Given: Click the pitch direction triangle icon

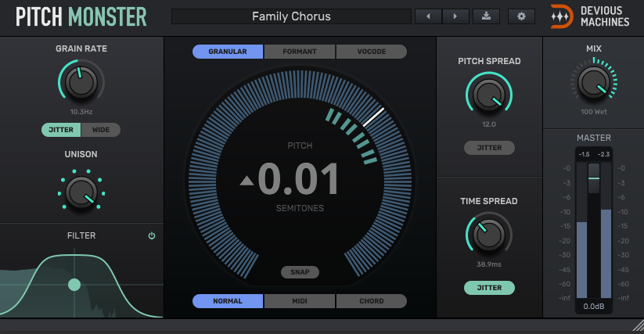Looking at the screenshot, I should (x=246, y=181).
